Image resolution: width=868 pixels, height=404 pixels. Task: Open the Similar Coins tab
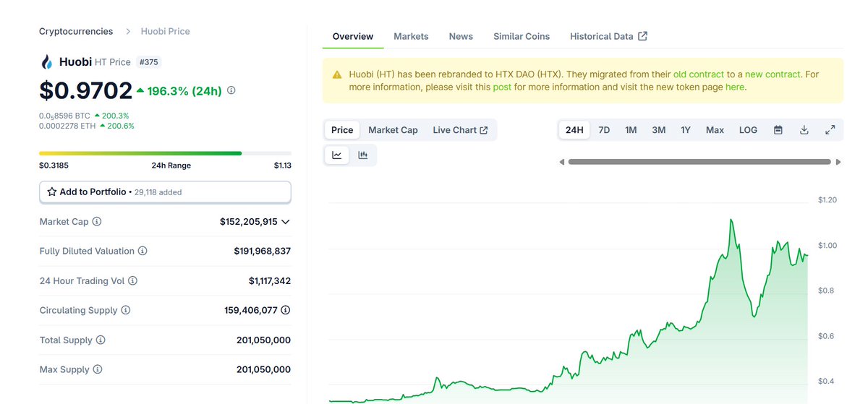pyautogui.click(x=522, y=36)
